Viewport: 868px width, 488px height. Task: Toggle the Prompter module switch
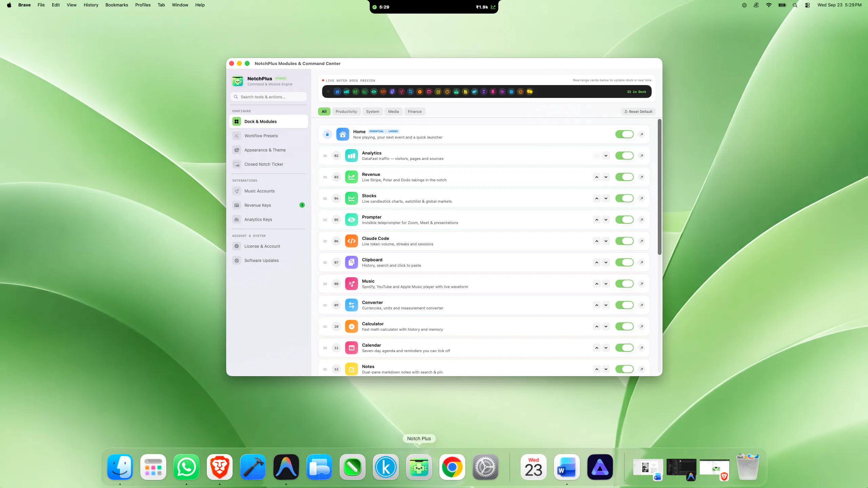click(x=624, y=220)
